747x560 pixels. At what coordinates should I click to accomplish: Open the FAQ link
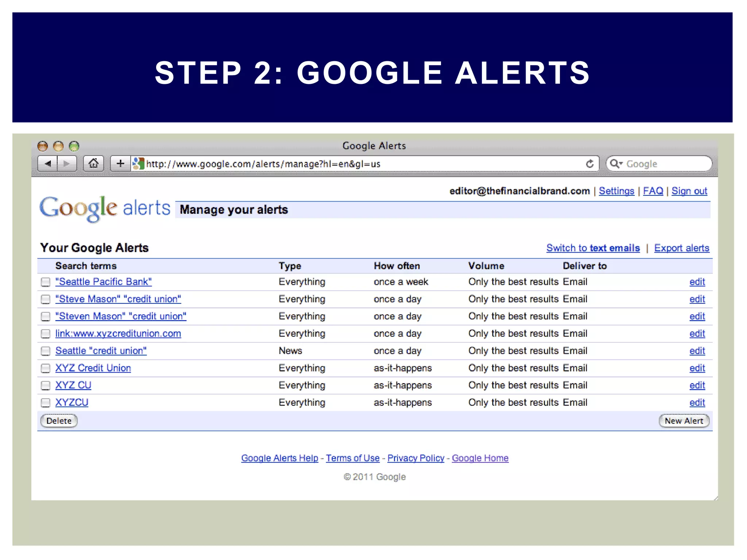click(653, 191)
